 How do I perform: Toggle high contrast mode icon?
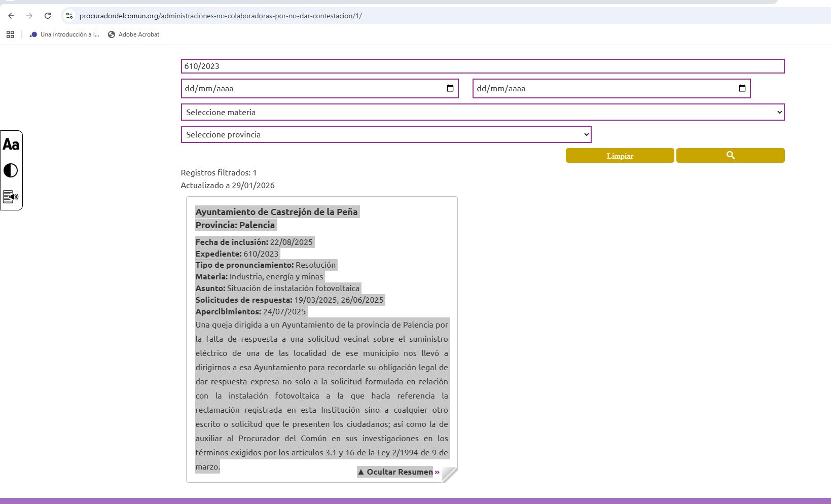coord(11,170)
